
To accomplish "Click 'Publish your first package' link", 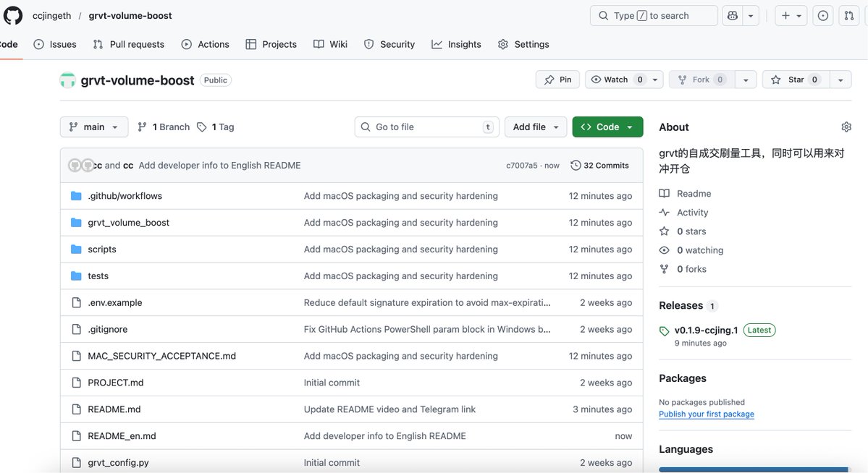I will point(707,414).
